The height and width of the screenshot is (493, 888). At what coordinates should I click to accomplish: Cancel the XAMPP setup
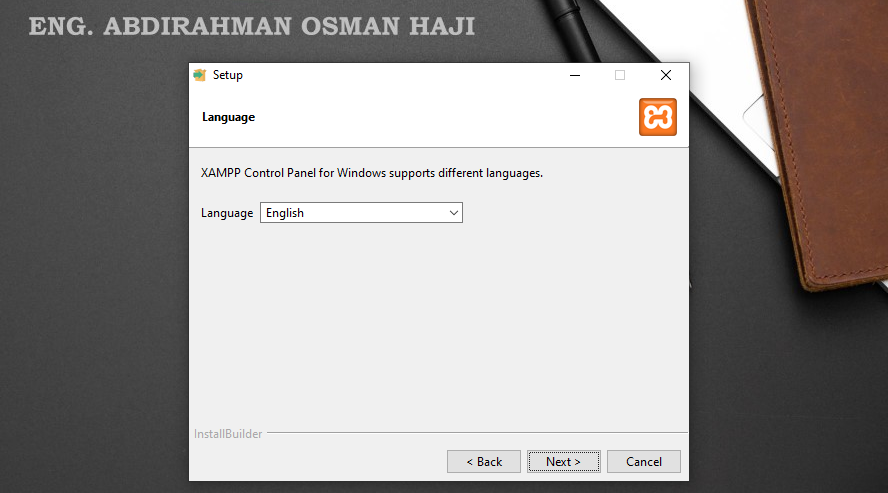644,462
